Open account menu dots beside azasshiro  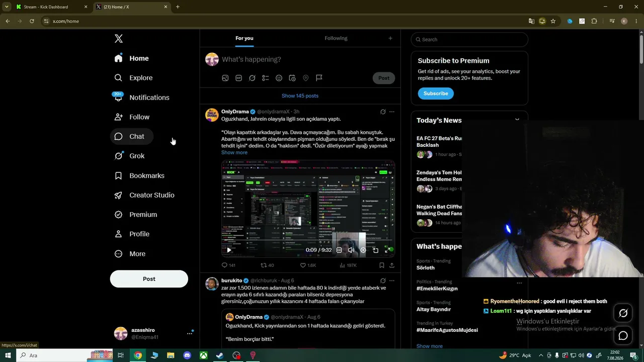click(190, 333)
